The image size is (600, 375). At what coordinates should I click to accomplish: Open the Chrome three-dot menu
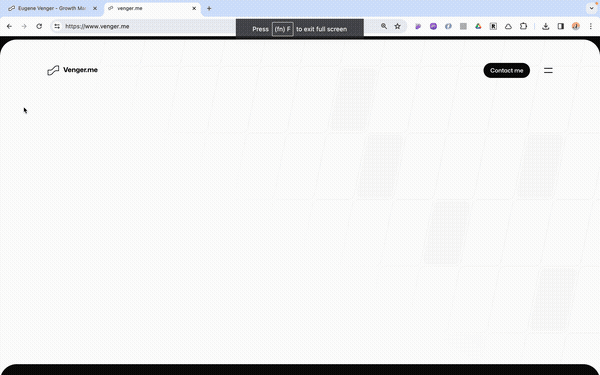pos(591,26)
